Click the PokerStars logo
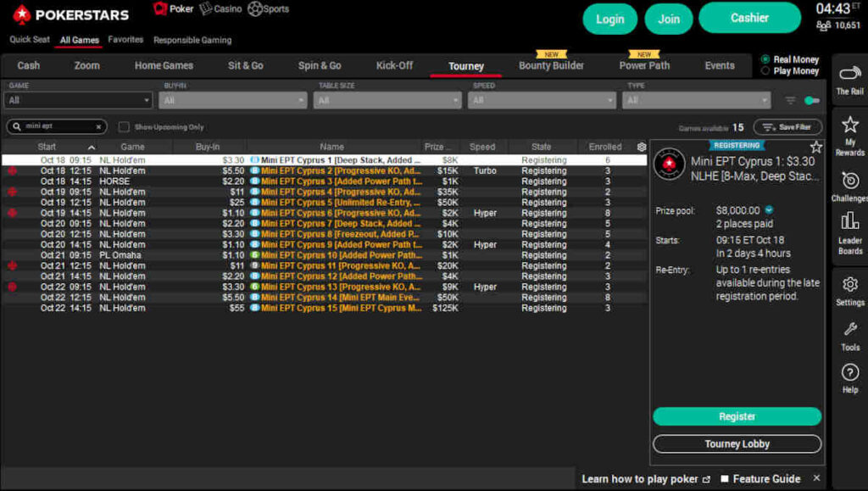868x491 pixels. [71, 15]
